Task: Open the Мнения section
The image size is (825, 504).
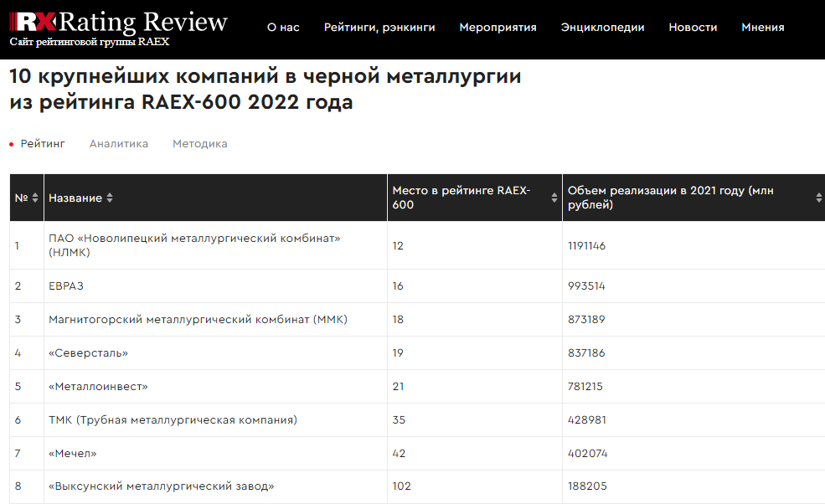Action: click(x=762, y=28)
